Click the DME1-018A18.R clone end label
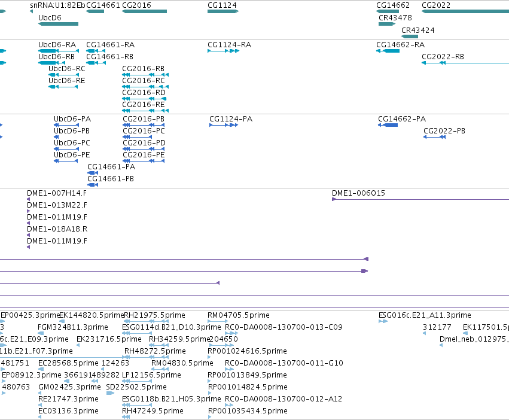 tap(57, 229)
